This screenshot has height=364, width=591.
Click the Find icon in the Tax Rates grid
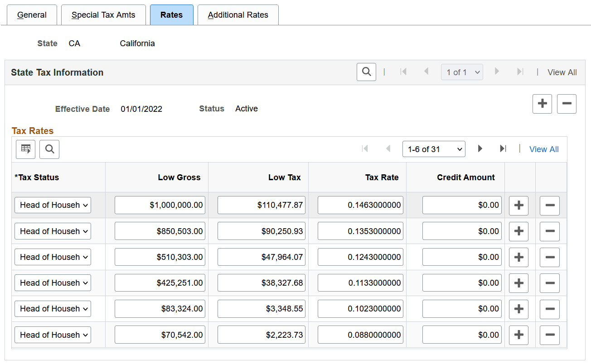(49, 149)
